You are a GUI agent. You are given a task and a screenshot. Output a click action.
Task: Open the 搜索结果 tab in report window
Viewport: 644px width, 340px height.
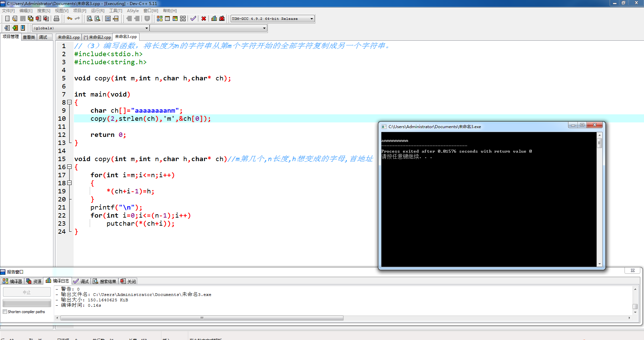click(105, 281)
